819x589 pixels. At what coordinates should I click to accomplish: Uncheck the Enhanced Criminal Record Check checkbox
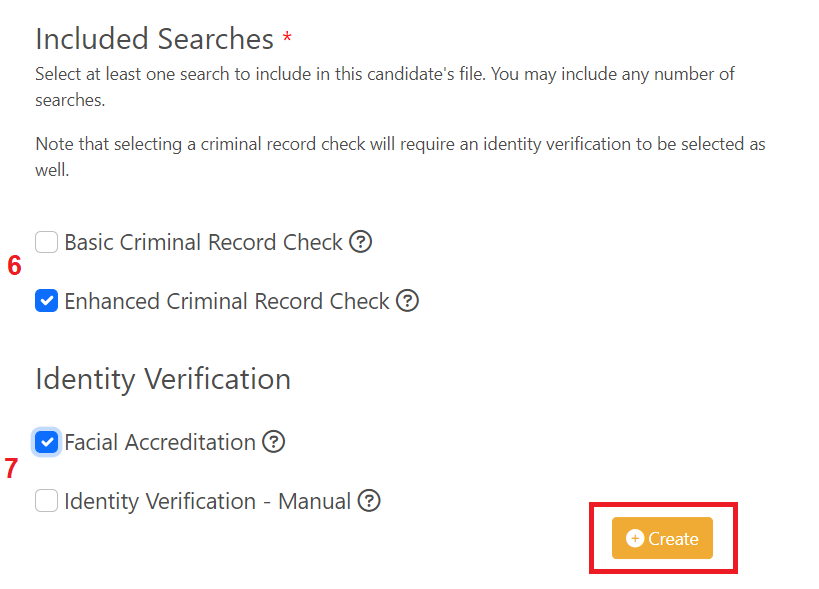(46, 301)
